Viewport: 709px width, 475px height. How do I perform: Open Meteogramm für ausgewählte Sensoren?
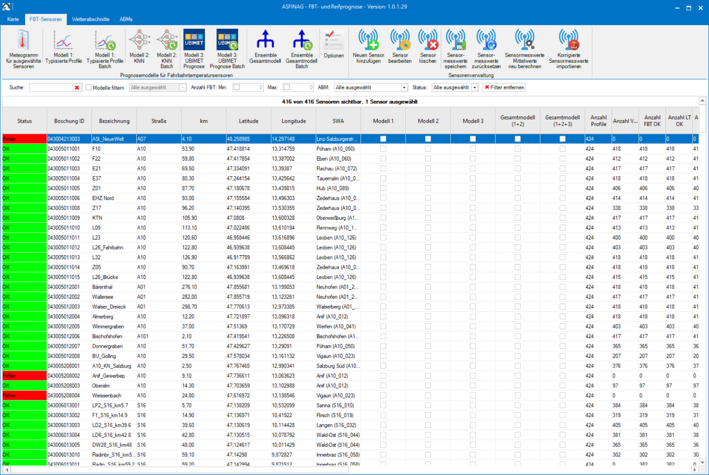tap(24, 49)
